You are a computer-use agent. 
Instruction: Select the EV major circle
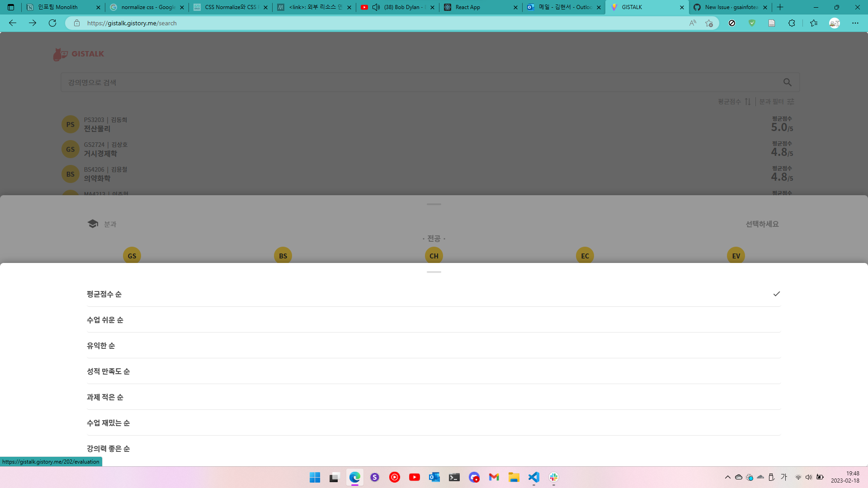click(x=736, y=255)
